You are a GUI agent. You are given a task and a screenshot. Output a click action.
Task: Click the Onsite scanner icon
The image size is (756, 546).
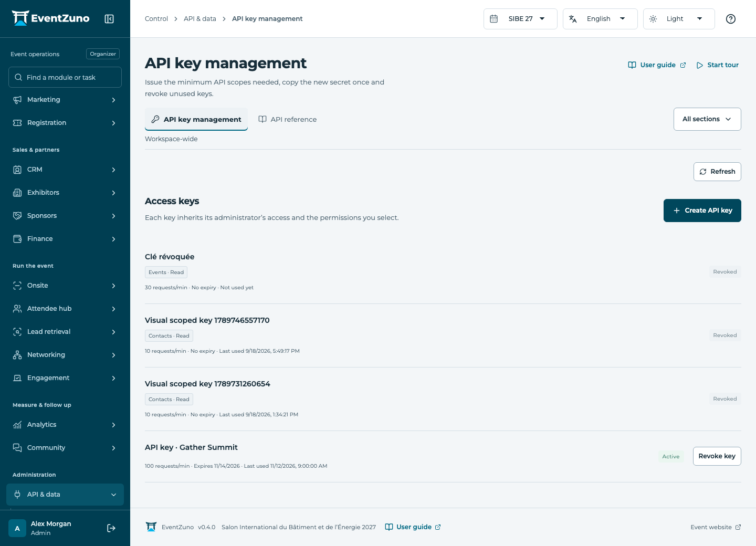coord(17,286)
